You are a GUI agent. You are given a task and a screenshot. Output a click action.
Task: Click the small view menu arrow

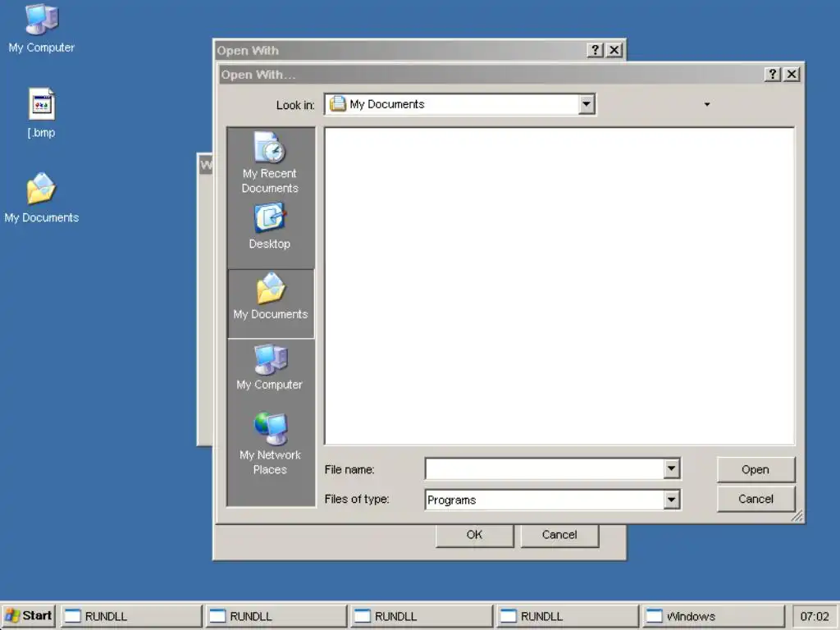tap(706, 104)
